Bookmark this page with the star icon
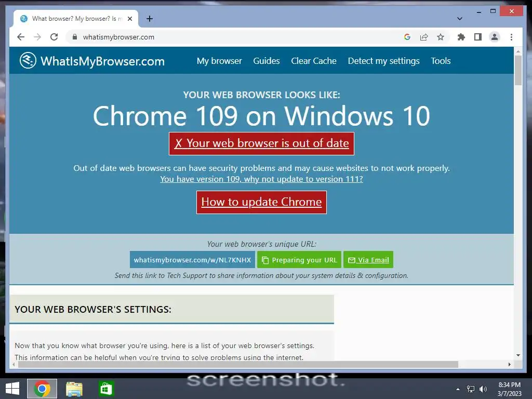The image size is (532, 399). coord(441,37)
